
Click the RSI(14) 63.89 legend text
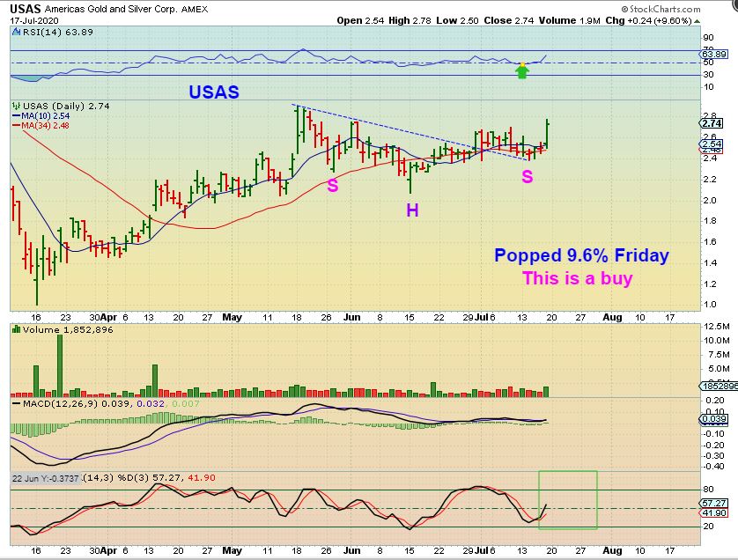pyautogui.click(x=58, y=33)
